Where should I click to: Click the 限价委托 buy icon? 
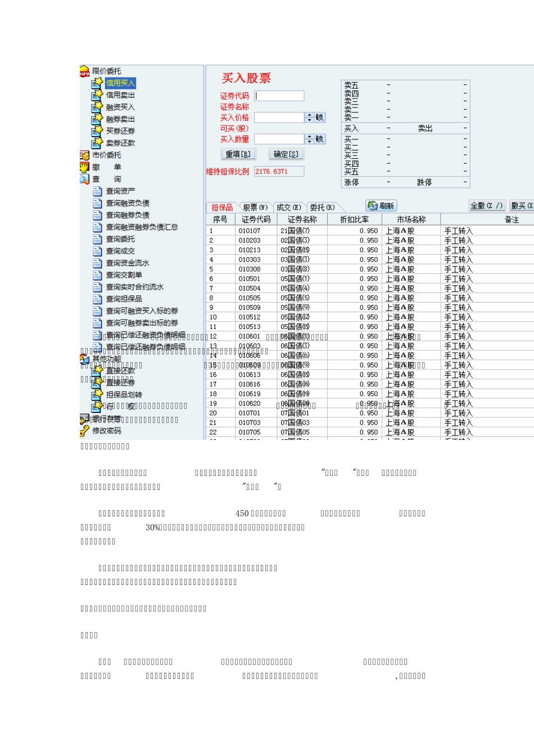click(84, 71)
